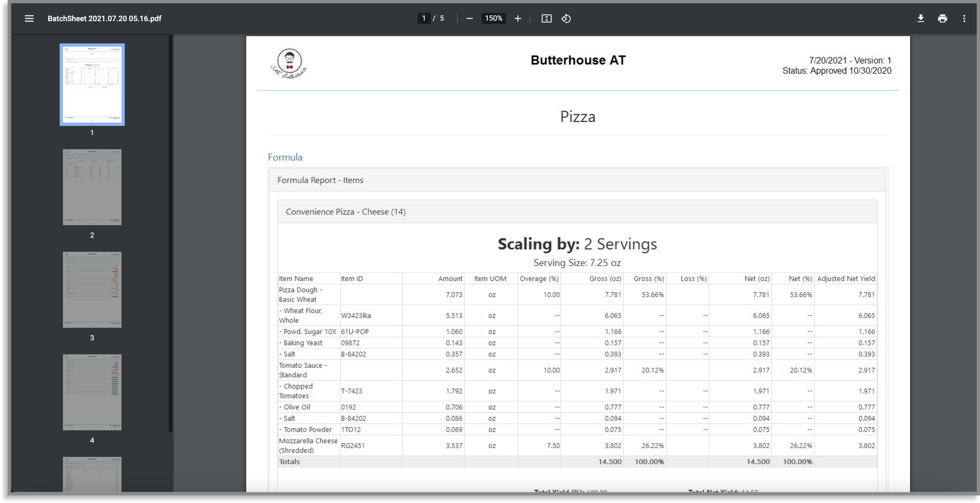Click item ID 09872
This screenshot has height=503, width=980.
click(x=350, y=343)
